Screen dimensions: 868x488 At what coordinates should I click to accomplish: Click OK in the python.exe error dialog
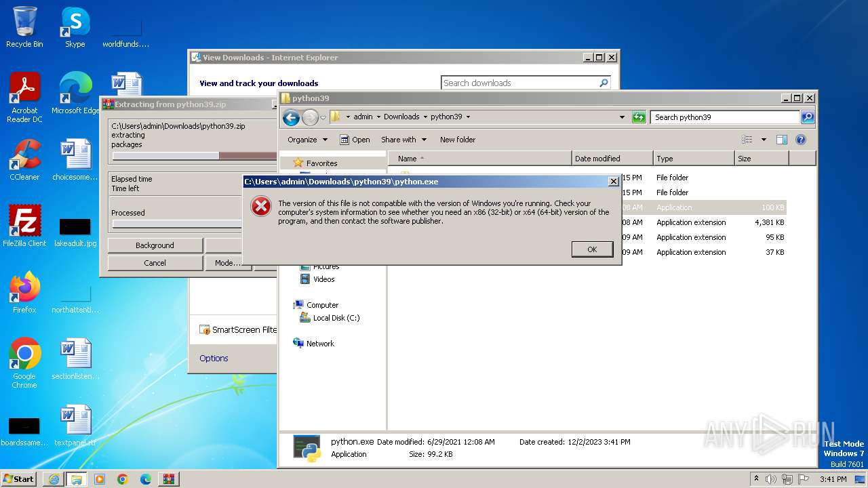click(592, 249)
